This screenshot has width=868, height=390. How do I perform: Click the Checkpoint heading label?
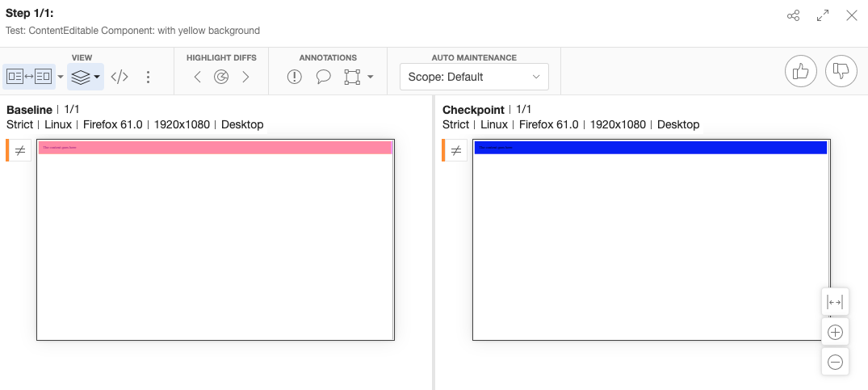coord(473,110)
